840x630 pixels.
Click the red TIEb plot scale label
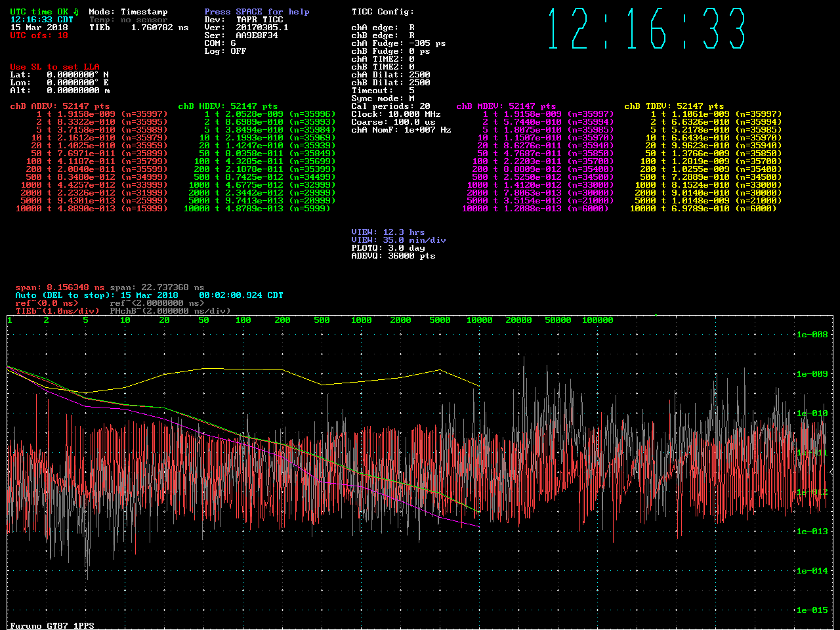click(x=57, y=311)
